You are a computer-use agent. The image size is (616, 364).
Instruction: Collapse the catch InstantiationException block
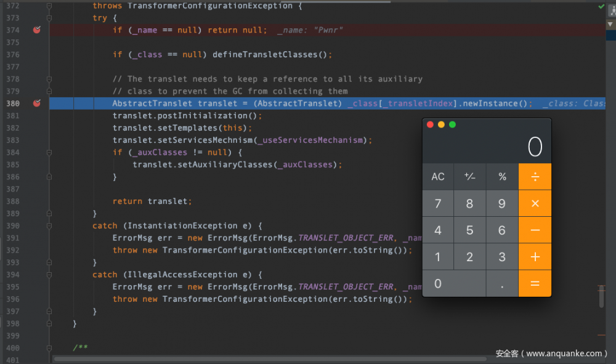(x=49, y=225)
